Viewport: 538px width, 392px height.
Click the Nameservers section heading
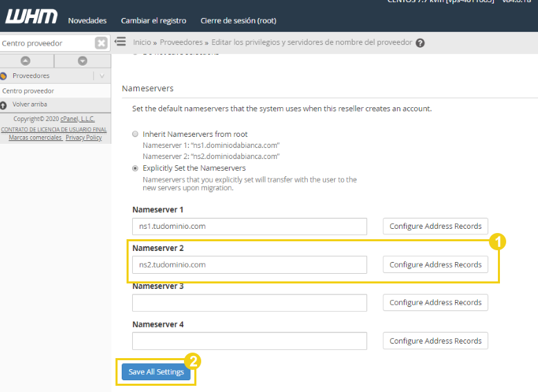tap(147, 88)
